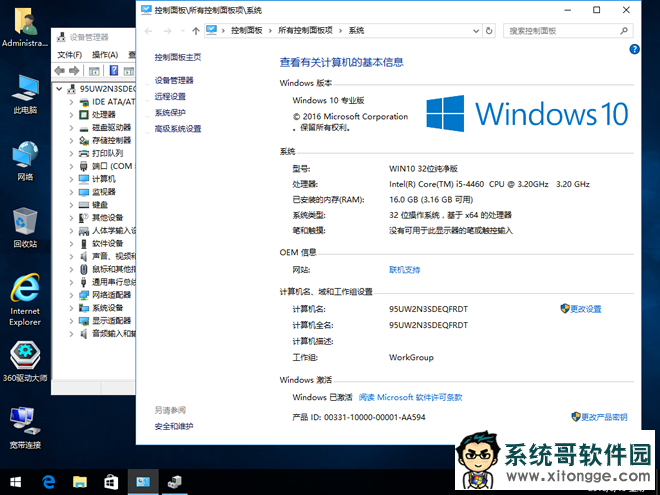This screenshot has width=660, height=495.
Task: Click the 系统 breadcrumb item
Action: tap(356, 31)
